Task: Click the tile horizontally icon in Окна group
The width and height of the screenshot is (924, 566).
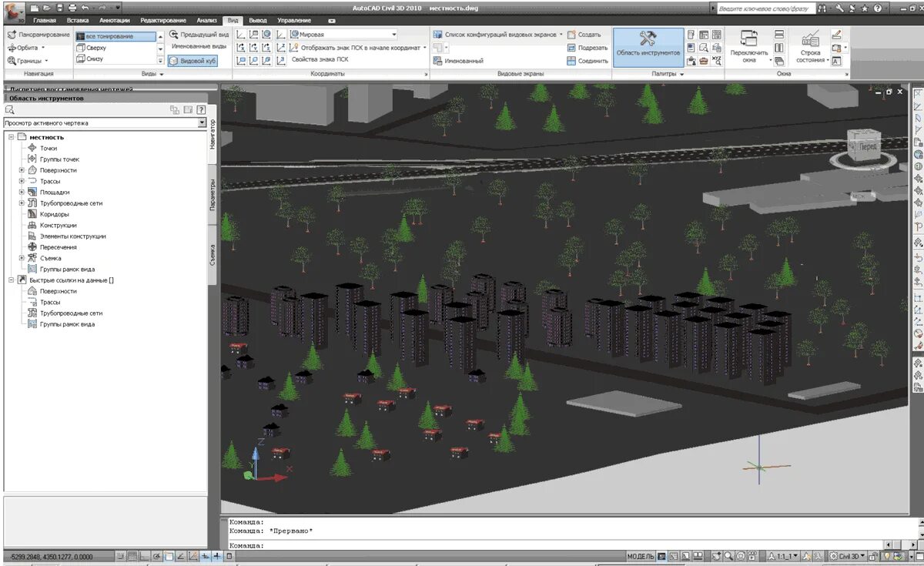Action: [779, 35]
